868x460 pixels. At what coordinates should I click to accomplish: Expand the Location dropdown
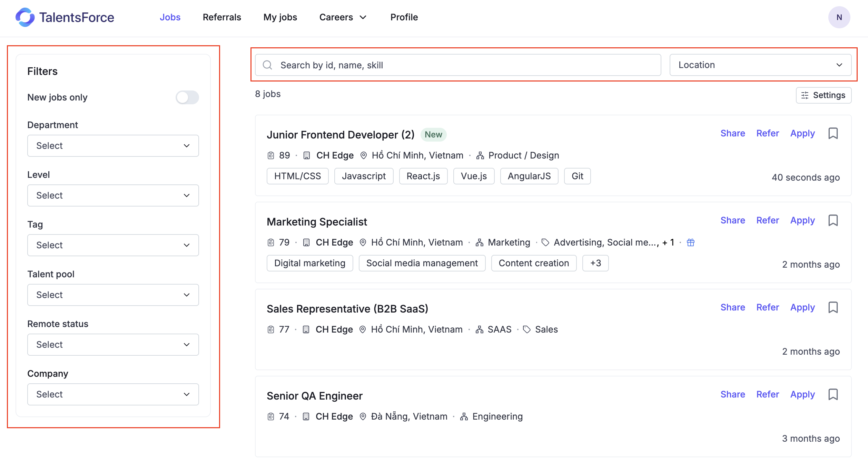tap(760, 65)
